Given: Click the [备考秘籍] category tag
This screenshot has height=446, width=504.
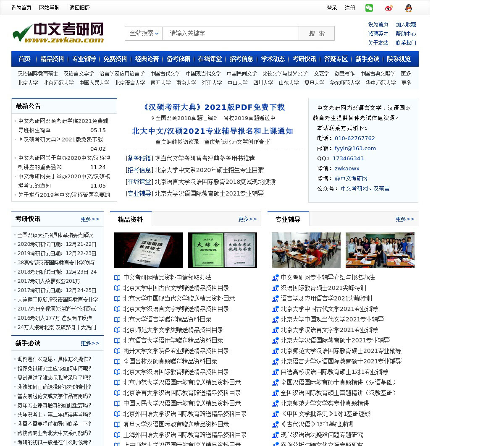Looking at the screenshot, I should (x=139, y=158).
